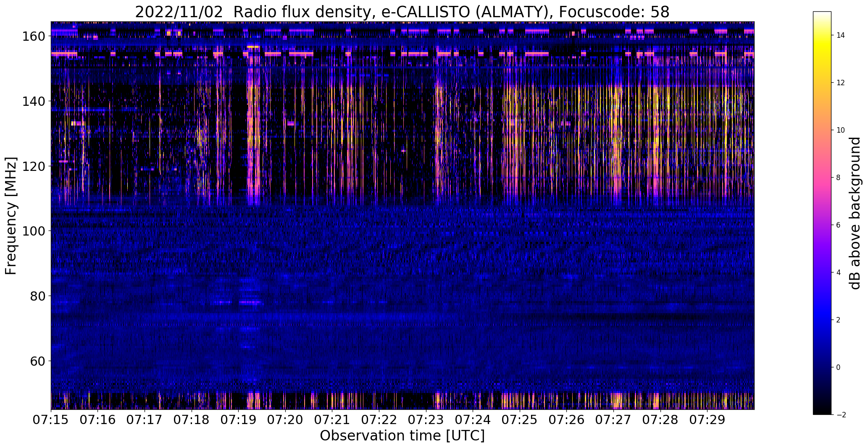Click the yellow region of the colorbar near 13
Image resolution: width=868 pixels, height=448 pixels.
click(822, 59)
